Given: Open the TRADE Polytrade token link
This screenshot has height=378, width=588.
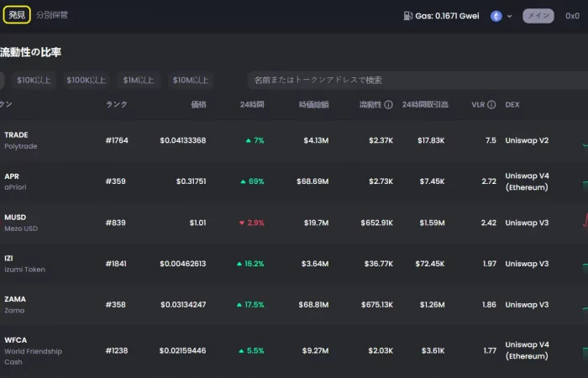Looking at the screenshot, I should tap(21, 140).
